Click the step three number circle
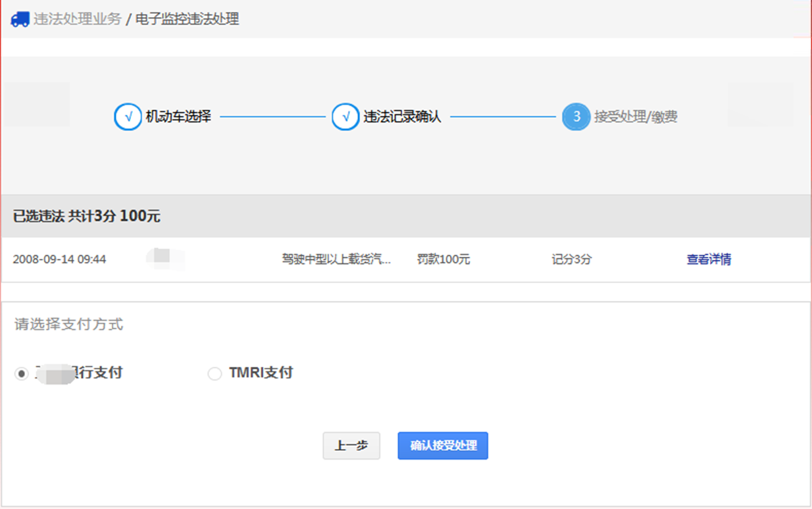The height and width of the screenshot is (509, 812). coord(576,117)
